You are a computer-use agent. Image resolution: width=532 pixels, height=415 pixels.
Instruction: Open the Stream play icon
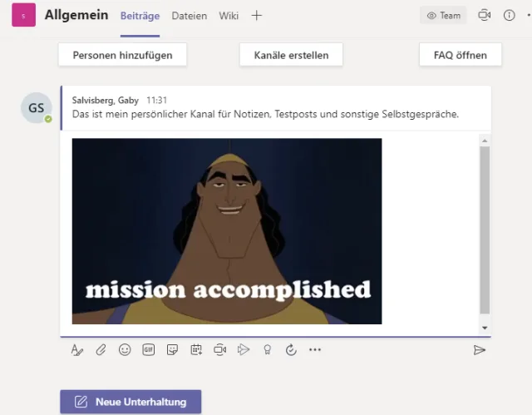coord(244,349)
